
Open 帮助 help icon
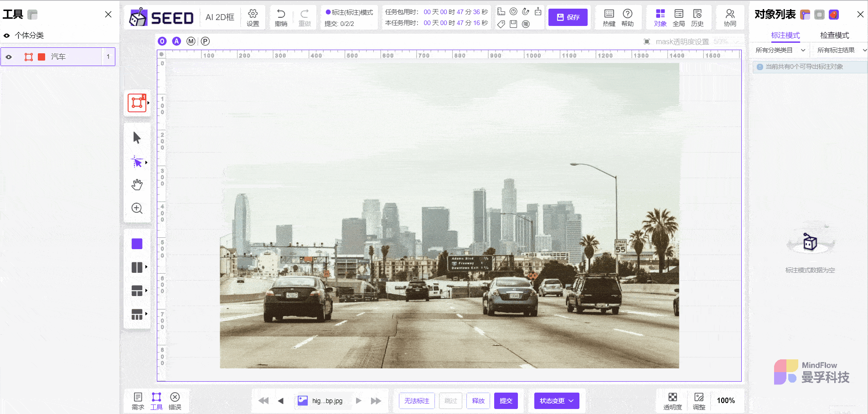(x=628, y=17)
